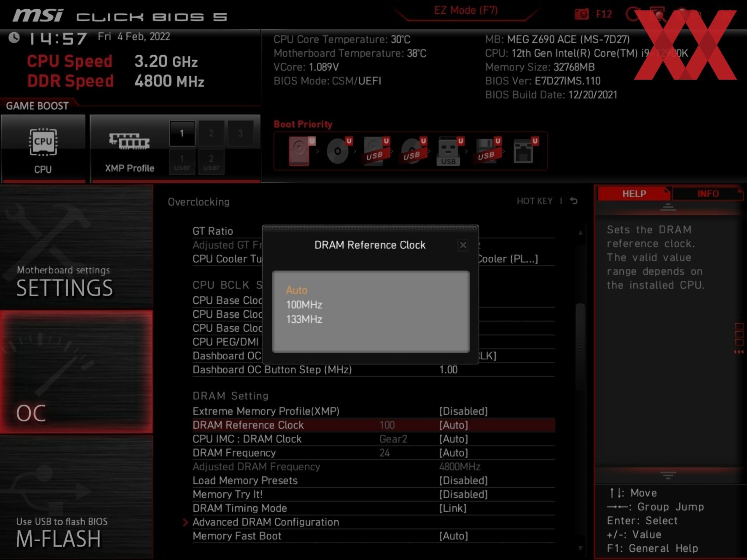
Task: Enable XMP user profile 2
Action: (211, 163)
